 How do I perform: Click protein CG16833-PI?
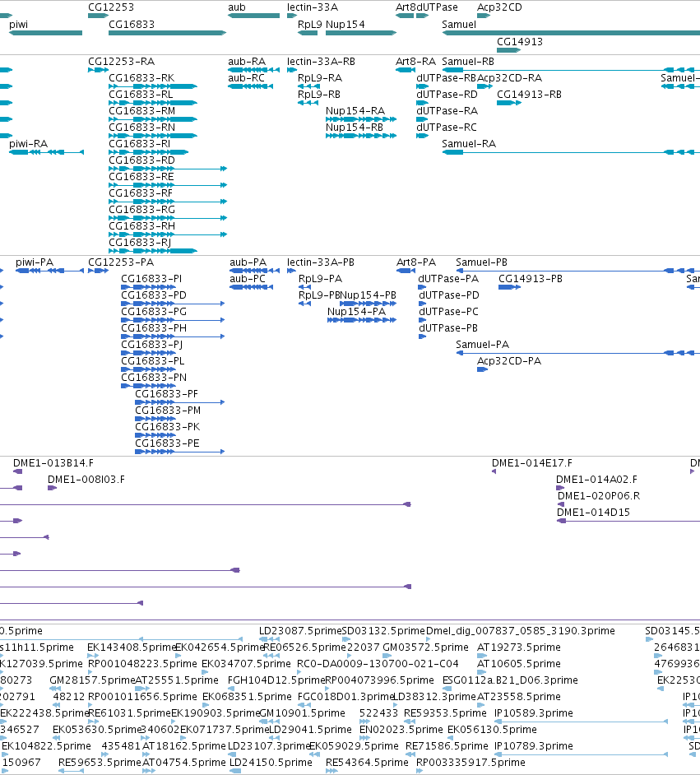click(151, 278)
